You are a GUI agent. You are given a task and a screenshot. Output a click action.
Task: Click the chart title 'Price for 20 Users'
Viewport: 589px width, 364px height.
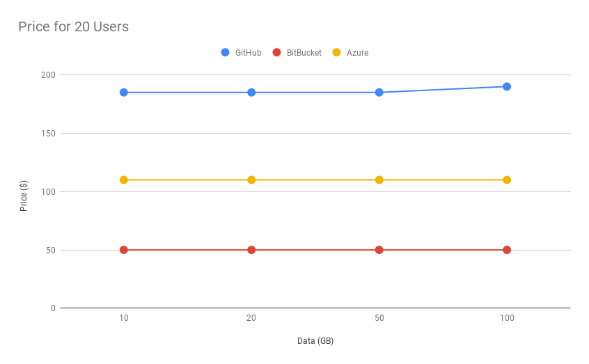[x=73, y=26]
